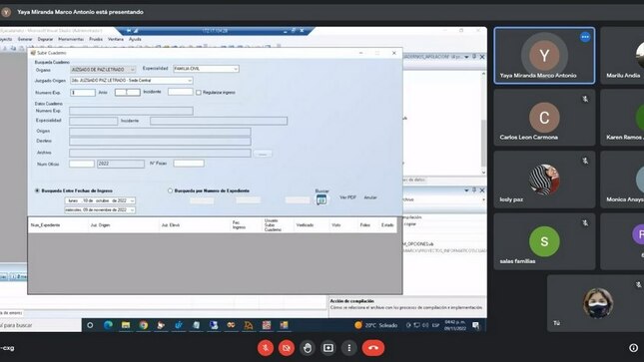This screenshot has height=362, width=644.
Task: Open the Ventana menu
Action: pos(116,40)
